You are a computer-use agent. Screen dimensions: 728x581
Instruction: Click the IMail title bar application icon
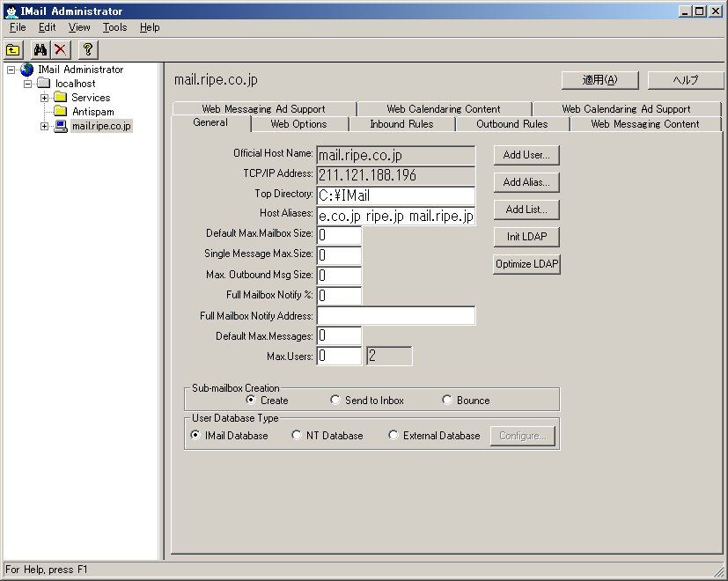coord(11,11)
